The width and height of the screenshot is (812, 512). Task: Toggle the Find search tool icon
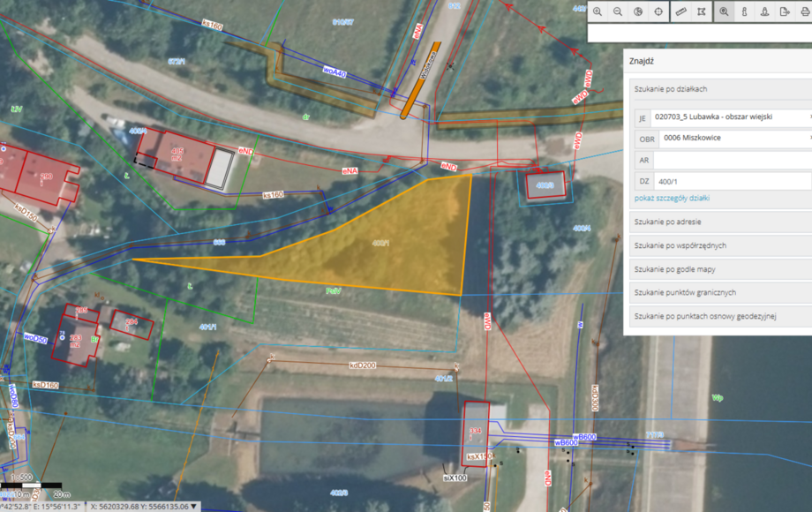[x=724, y=11]
